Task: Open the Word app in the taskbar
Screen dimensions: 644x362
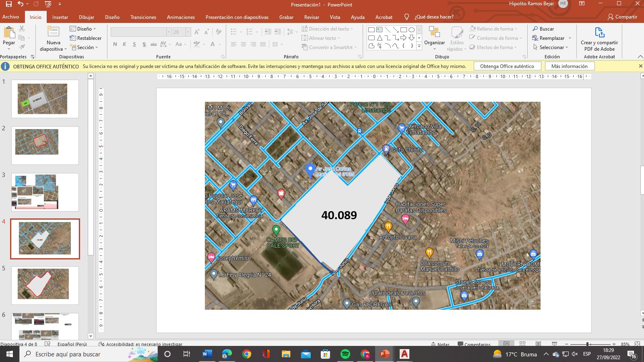Action: (x=207, y=354)
